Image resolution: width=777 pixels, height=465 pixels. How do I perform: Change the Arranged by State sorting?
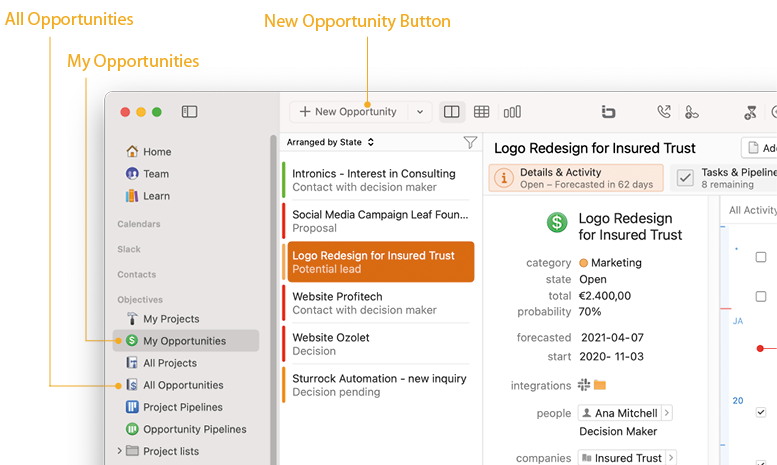coord(330,142)
